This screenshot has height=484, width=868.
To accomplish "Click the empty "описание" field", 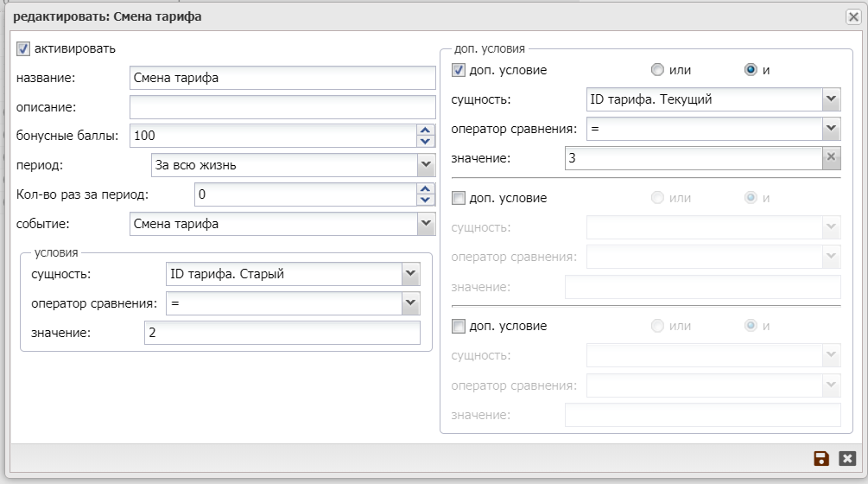I will (x=282, y=107).
